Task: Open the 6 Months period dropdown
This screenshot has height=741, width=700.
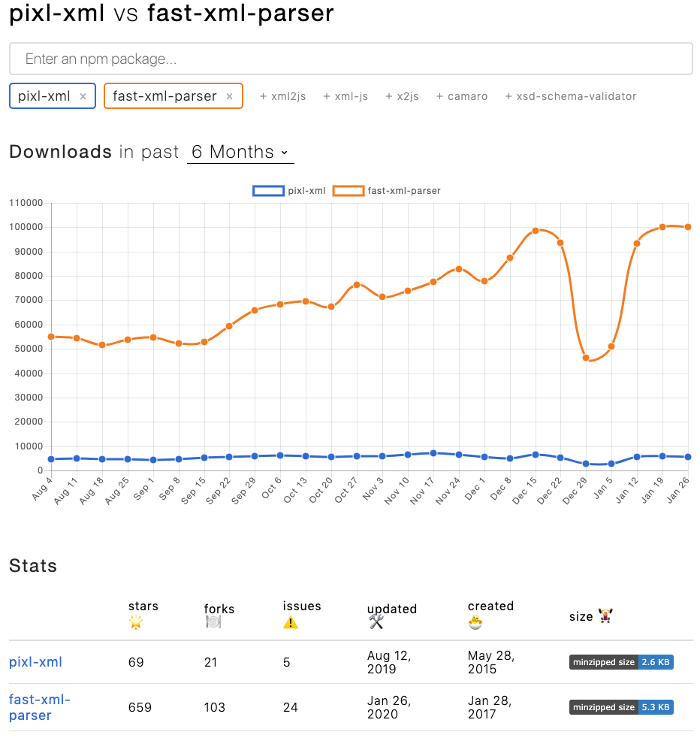Action: coord(240,152)
